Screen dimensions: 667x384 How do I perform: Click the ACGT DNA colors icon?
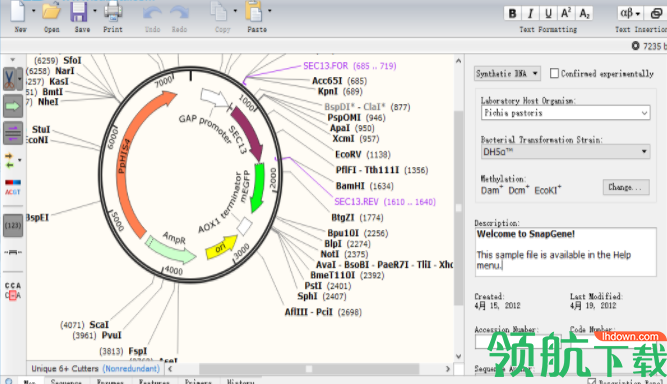[x=13, y=187]
